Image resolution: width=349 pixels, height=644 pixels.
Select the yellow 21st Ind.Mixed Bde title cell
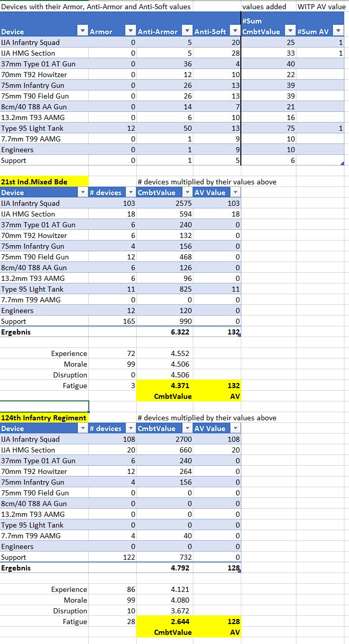pyautogui.click(x=44, y=182)
